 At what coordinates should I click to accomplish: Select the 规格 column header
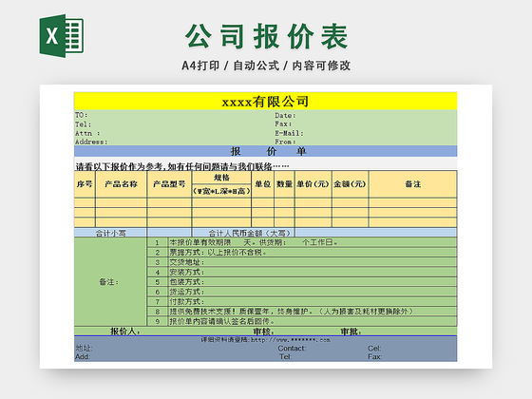click(x=221, y=177)
